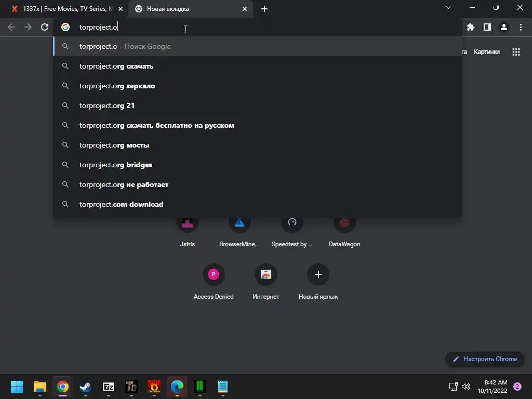Add a shortcut via Новый ярлык
Image resolution: width=532 pixels, height=399 pixels.
pos(318,282)
